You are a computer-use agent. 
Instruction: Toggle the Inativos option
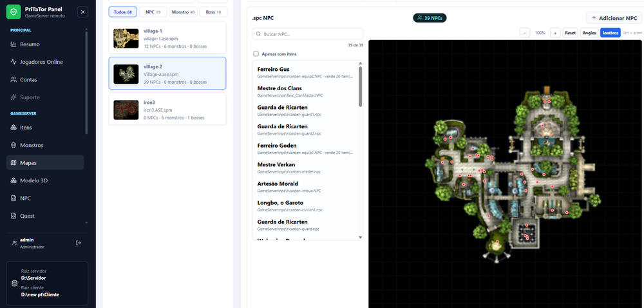(x=611, y=33)
